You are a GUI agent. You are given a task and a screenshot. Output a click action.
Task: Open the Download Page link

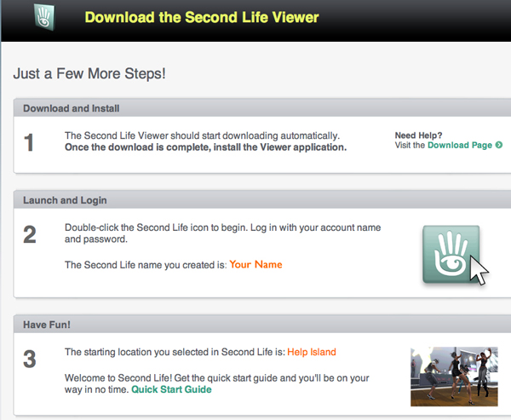459,146
